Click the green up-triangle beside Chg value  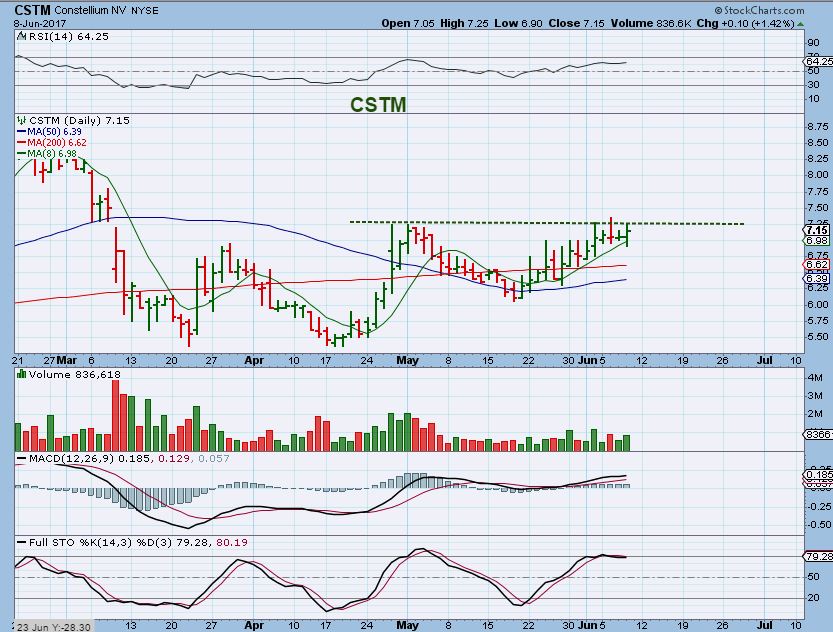[800, 24]
